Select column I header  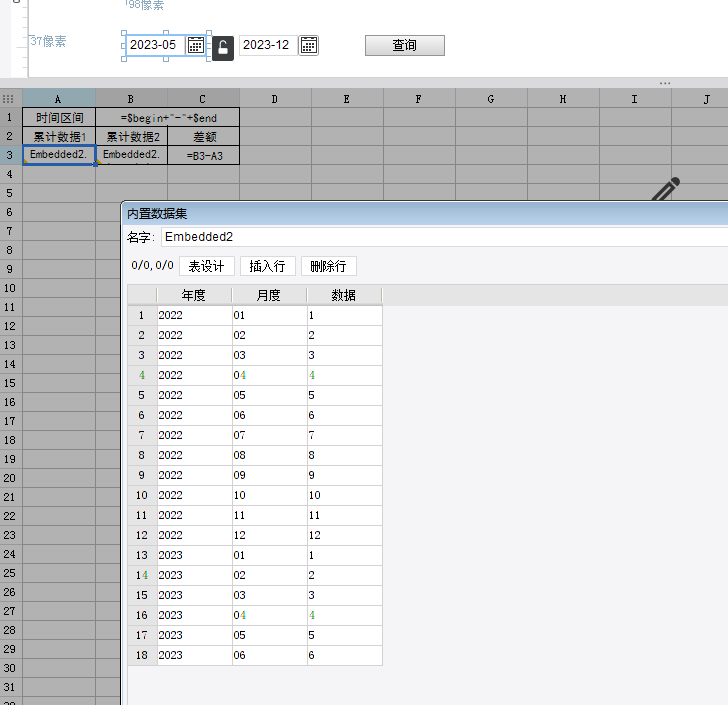click(x=635, y=99)
